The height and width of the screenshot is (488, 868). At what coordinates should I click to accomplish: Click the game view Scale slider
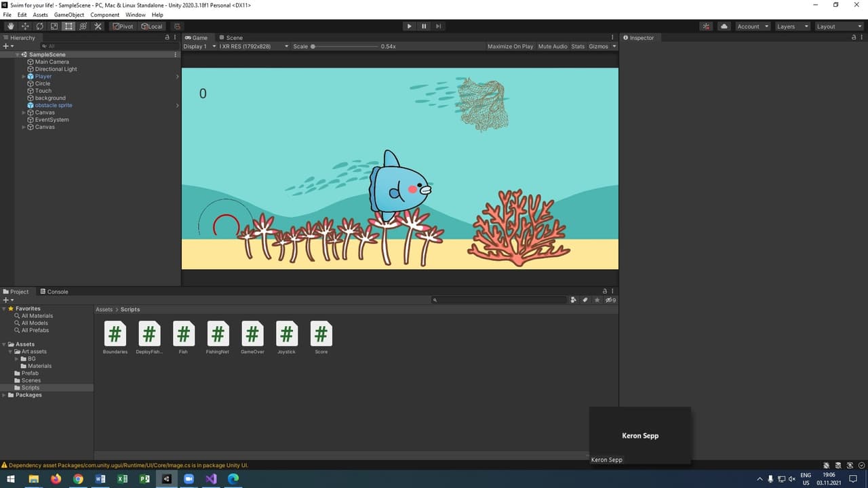tap(344, 47)
